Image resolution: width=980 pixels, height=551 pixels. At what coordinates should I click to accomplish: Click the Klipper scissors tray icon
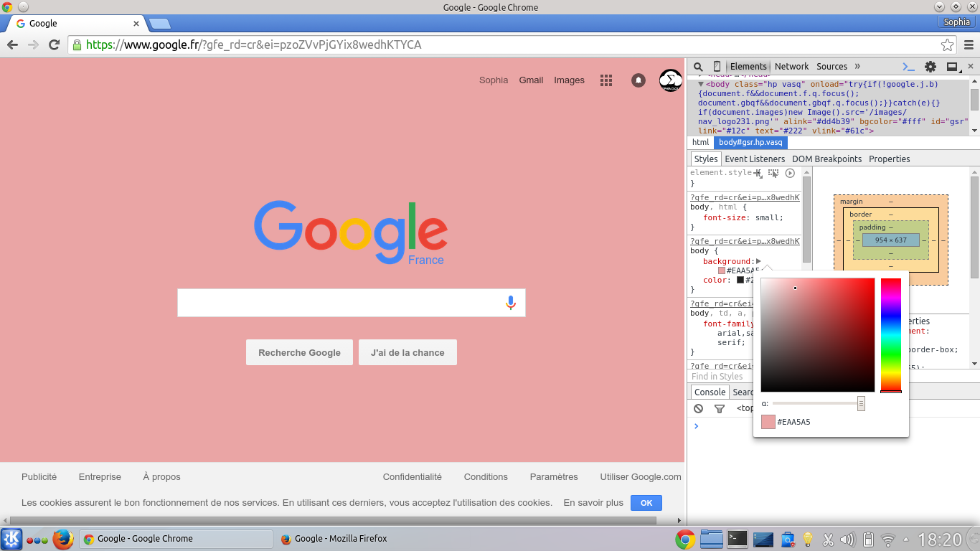[828, 540]
